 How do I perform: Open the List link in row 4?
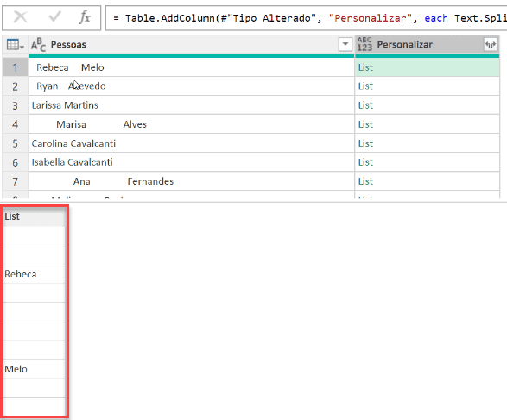click(365, 124)
